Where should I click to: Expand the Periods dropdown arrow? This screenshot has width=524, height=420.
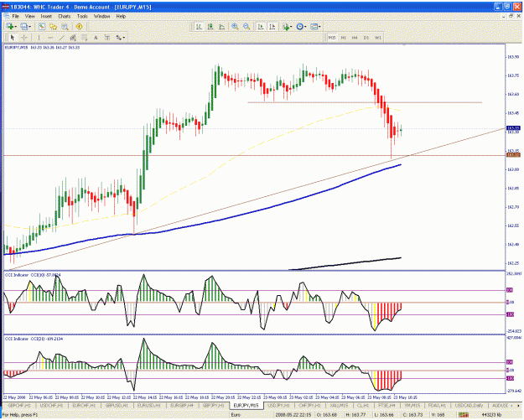(x=305, y=27)
